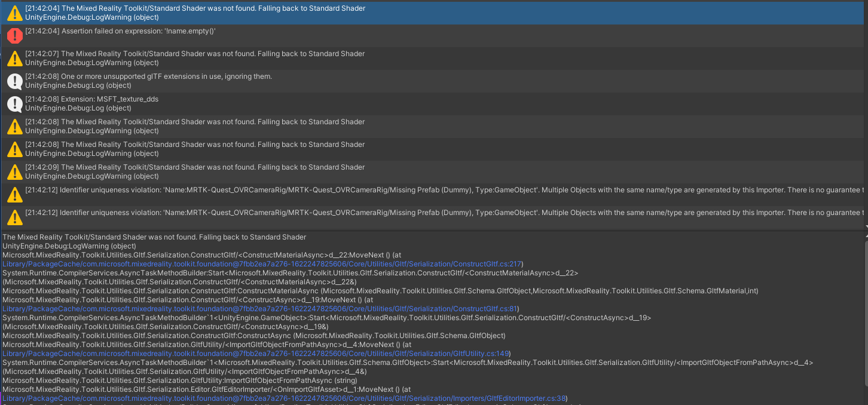The height and width of the screenshot is (405, 868).
Task: Click the red assertion error icon
Action: (x=14, y=35)
